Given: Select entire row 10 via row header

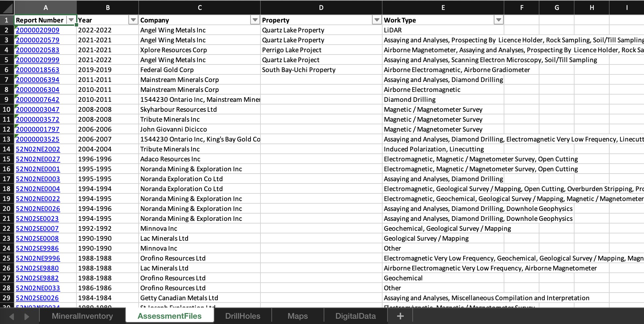Looking at the screenshot, I should pyautogui.click(x=6, y=109).
